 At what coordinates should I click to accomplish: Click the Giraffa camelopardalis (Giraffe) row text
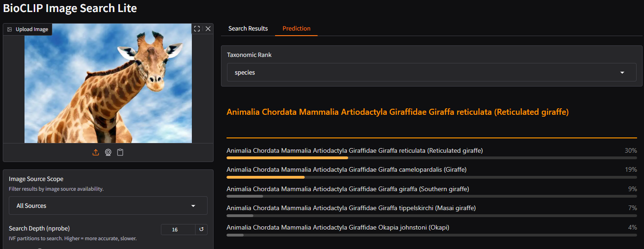point(346,170)
